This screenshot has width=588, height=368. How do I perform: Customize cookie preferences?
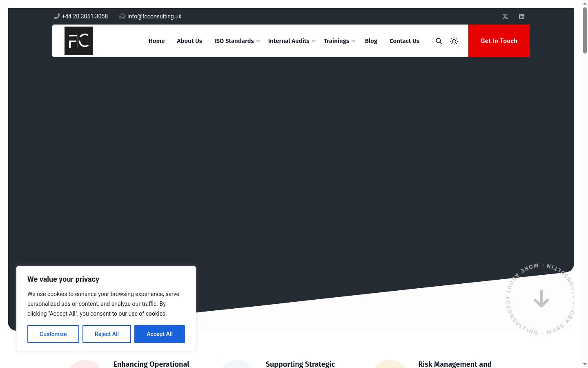coord(53,334)
